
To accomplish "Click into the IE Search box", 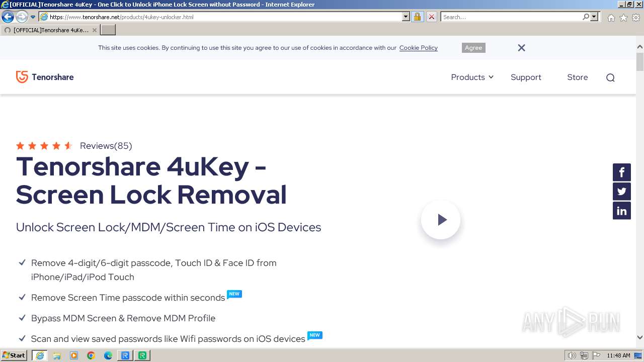I will tap(511, 17).
